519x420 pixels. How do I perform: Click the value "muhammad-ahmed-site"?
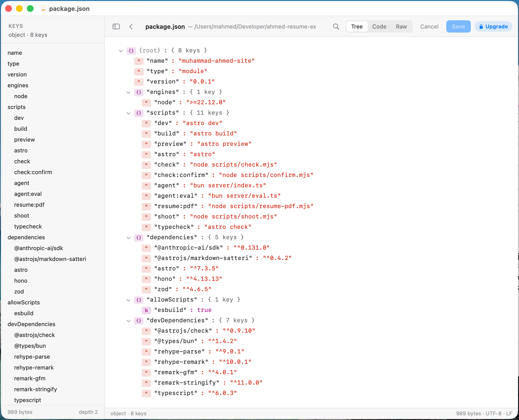click(217, 61)
